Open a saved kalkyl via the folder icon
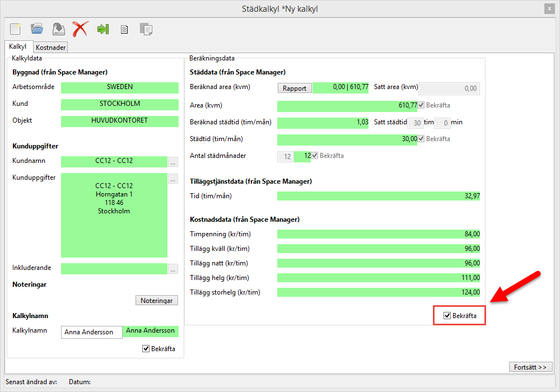This screenshot has height=392, width=560. [37, 29]
